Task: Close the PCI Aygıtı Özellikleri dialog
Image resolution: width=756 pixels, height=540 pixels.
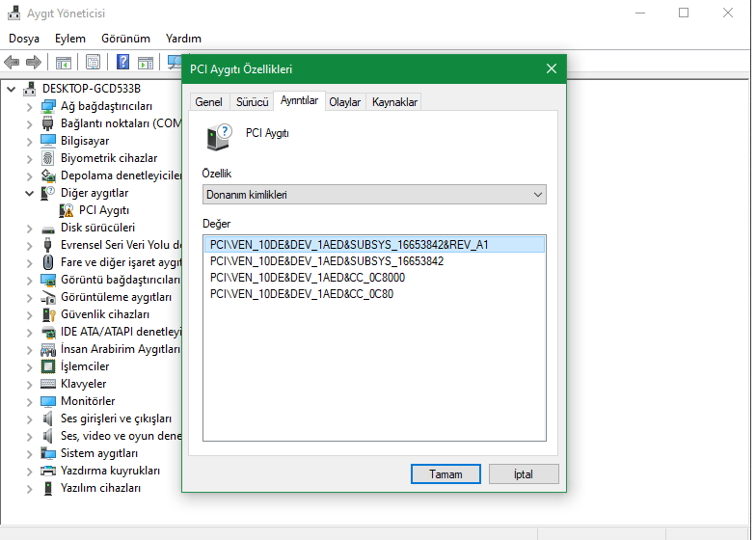Action: click(552, 69)
